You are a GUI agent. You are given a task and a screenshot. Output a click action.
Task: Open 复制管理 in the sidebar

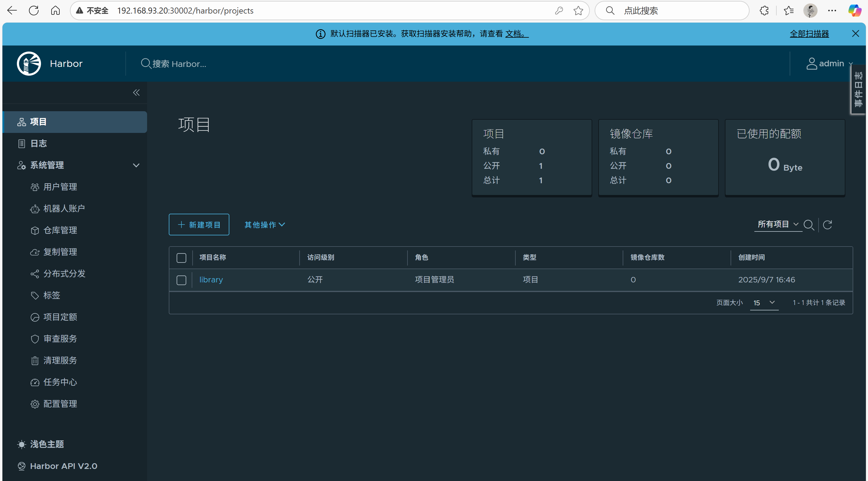(x=54, y=252)
